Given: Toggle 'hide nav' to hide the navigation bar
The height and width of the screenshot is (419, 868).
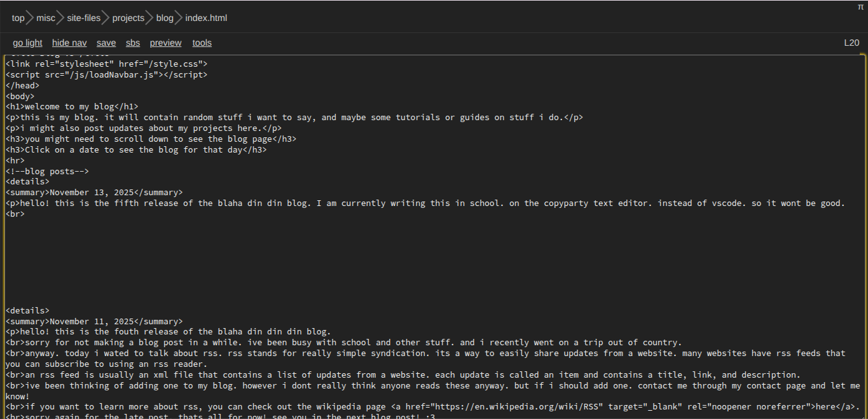Looking at the screenshot, I should pyautogui.click(x=69, y=43).
